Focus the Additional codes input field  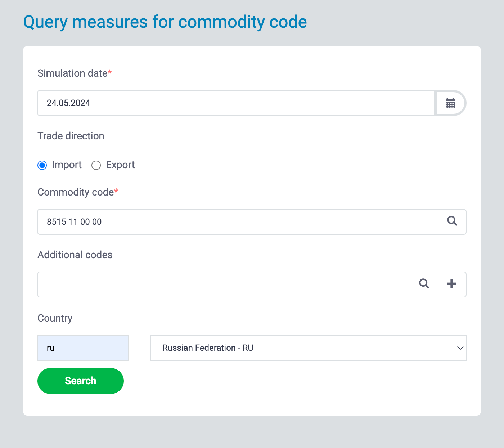(x=224, y=285)
